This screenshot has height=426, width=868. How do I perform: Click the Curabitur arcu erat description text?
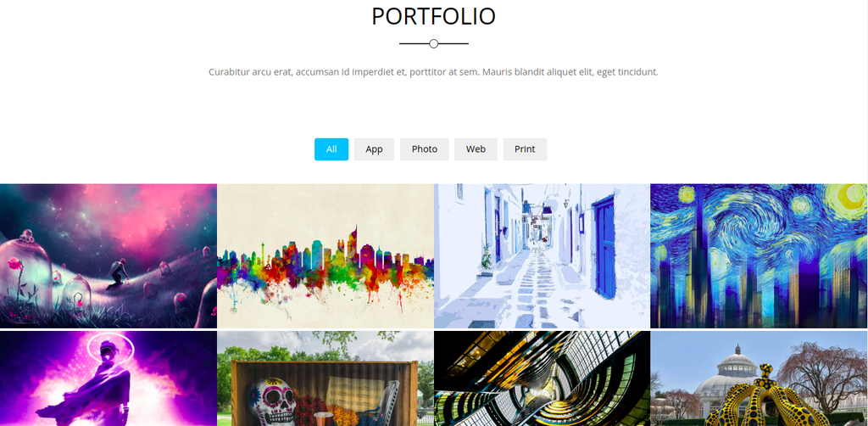tap(433, 72)
